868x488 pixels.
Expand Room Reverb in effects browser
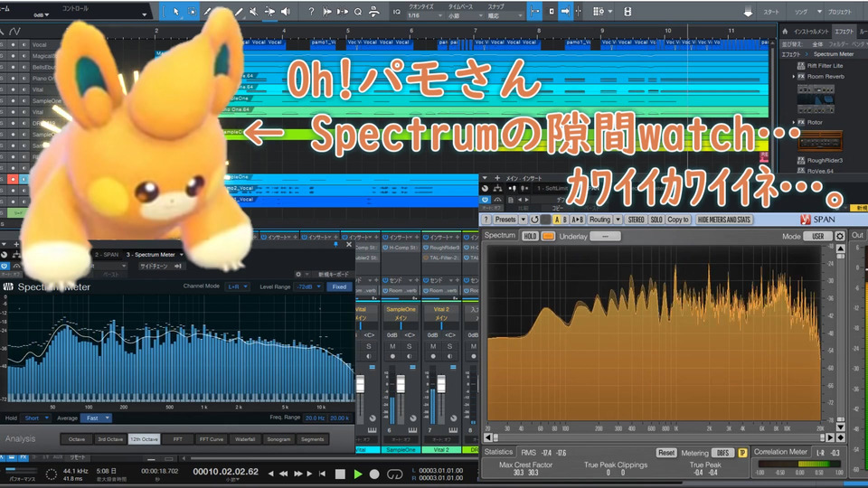(794, 77)
